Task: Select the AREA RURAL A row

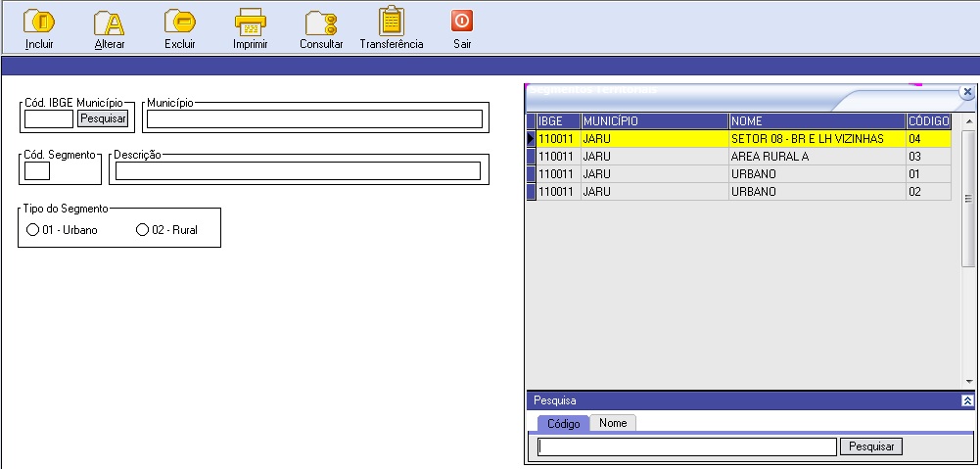Action: tap(744, 157)
